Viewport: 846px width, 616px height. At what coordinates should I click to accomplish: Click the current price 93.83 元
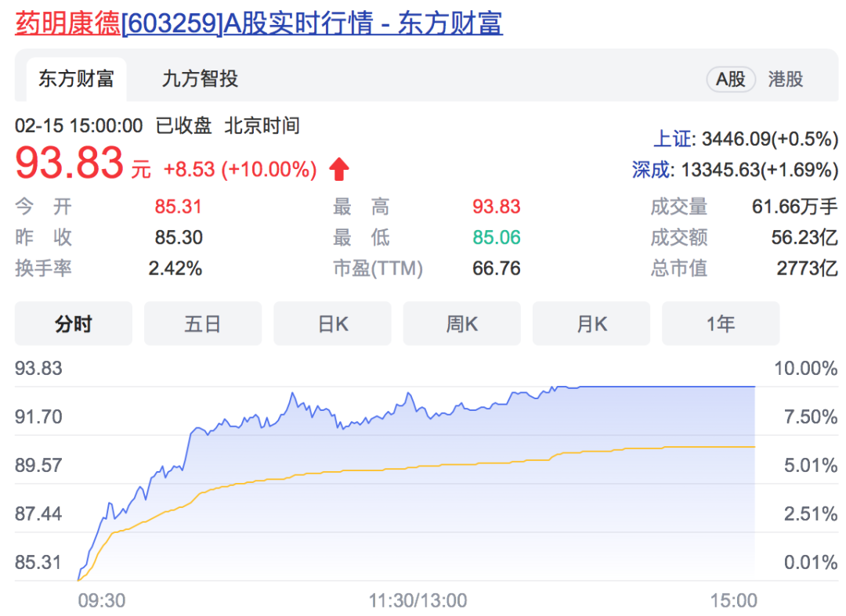click(x=70, y=165)
